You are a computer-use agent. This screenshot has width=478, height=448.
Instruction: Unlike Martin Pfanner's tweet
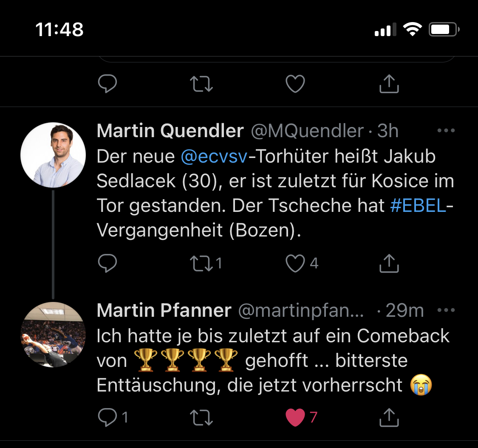295,418
